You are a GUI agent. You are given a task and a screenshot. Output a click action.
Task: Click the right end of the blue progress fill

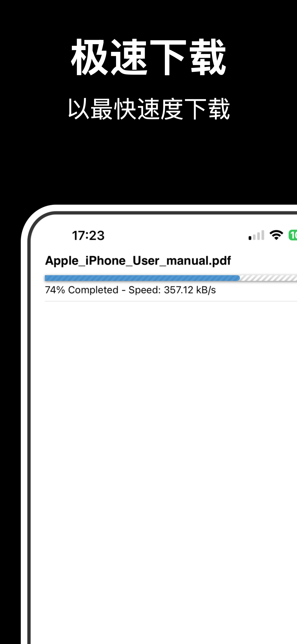click(238, 278)
